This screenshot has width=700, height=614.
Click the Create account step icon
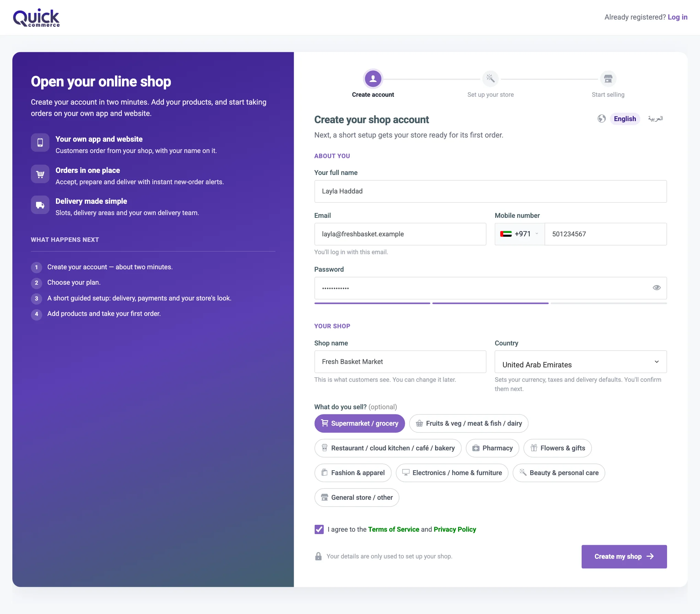click(x=373, y=79)
